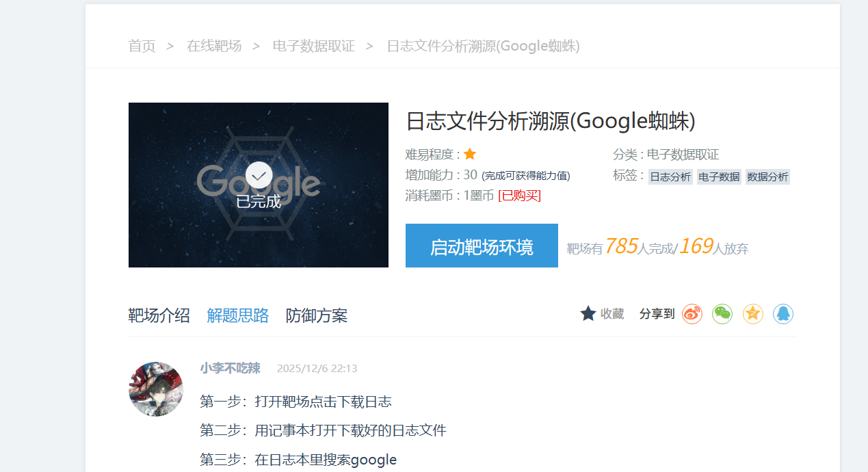This screenshot has height=472, width=868.
Task: Click the orange difficulty star
Action: [x=470, y=154]
